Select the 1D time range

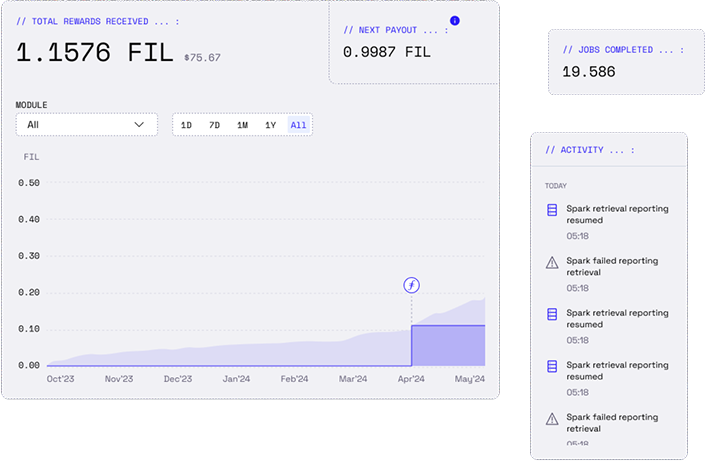(x=186, y=125)
